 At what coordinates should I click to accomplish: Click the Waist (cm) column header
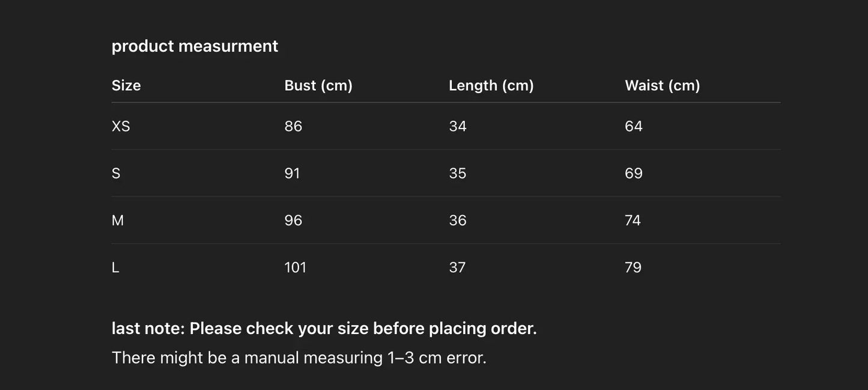click(663, 85)
